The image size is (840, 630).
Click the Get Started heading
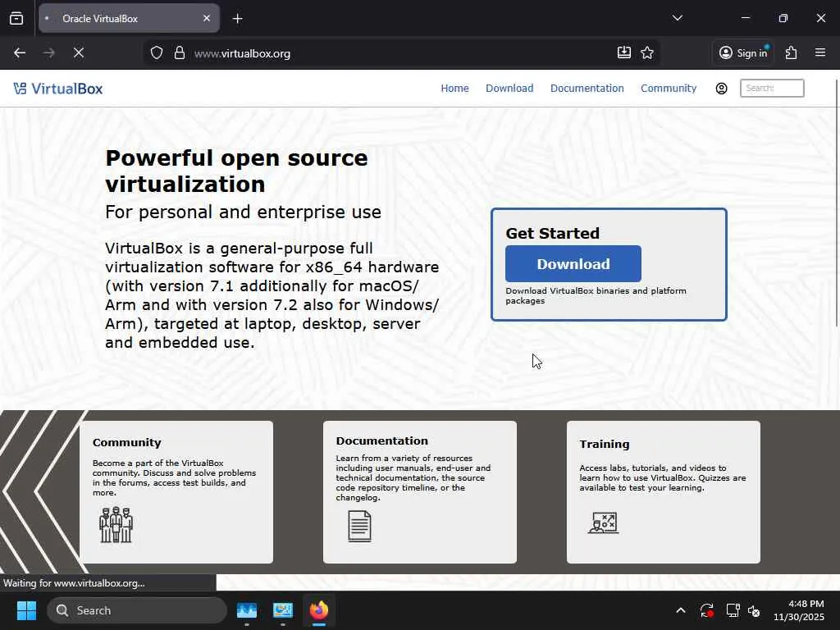tap(552, 234)
